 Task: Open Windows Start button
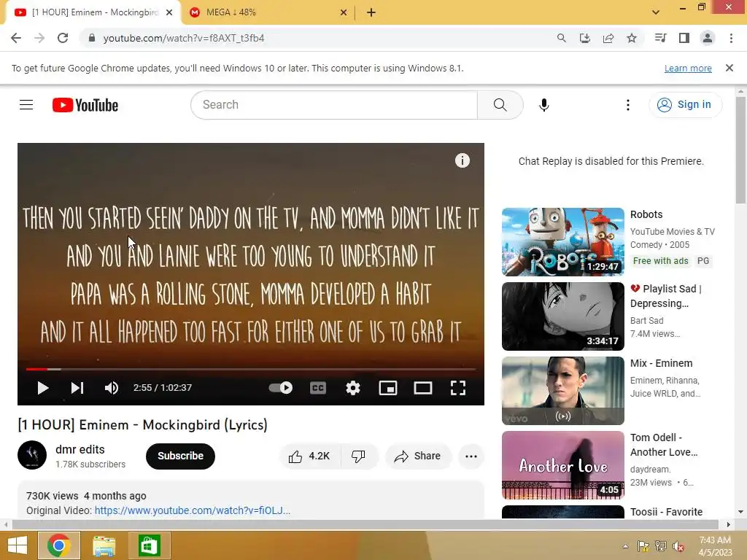coord(18,545)
